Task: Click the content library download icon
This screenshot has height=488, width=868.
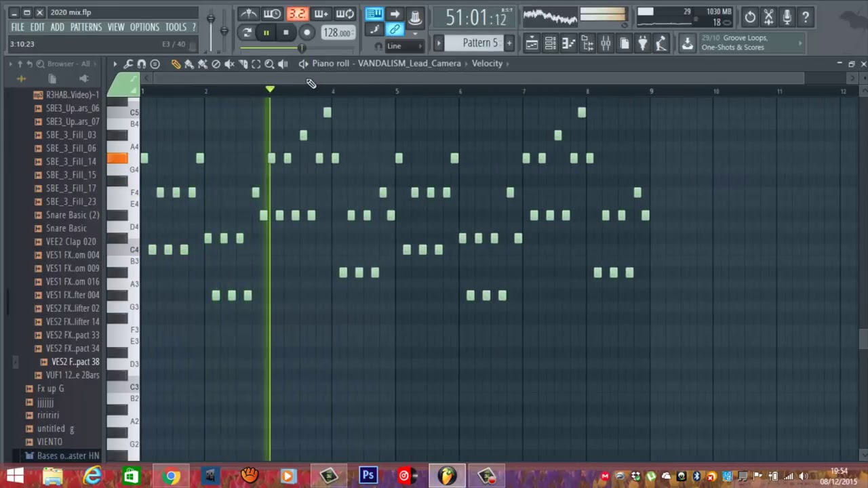Action: pos(687,45)
